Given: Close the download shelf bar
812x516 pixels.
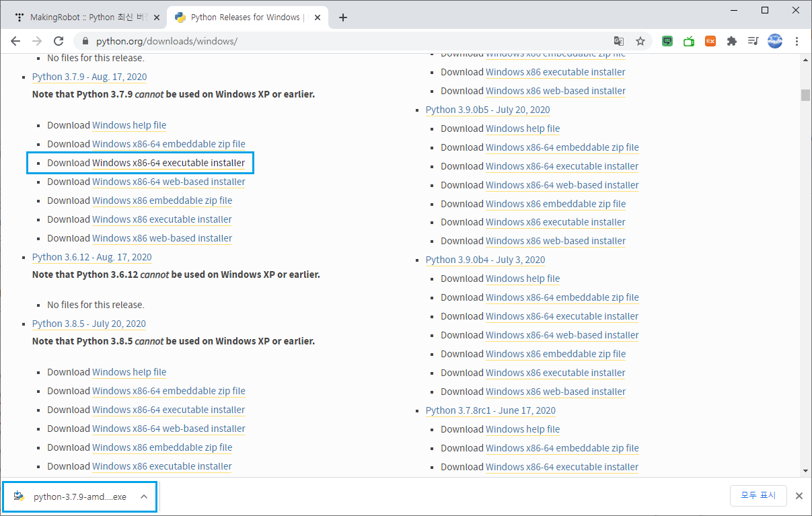Looking at the screenshot, I should tap(799, 496).
